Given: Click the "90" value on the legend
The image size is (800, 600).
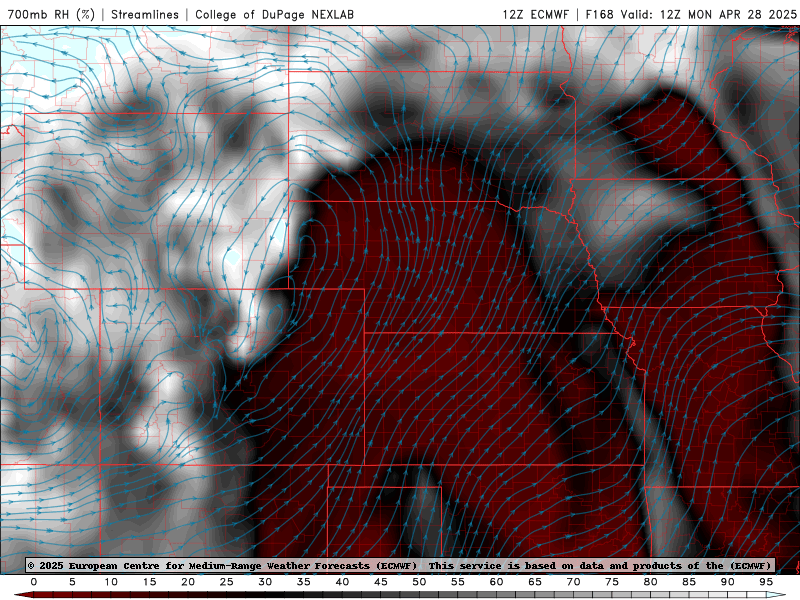Looking at the screenshot, I should (x=728, y=582).
